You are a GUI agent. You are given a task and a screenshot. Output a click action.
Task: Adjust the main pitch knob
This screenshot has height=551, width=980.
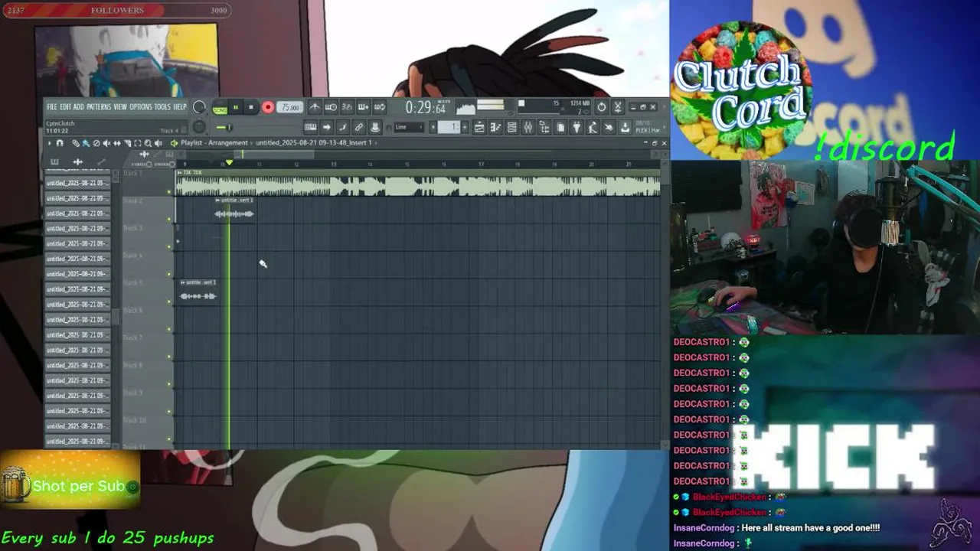pyautogui.click(x=199, y=126)
